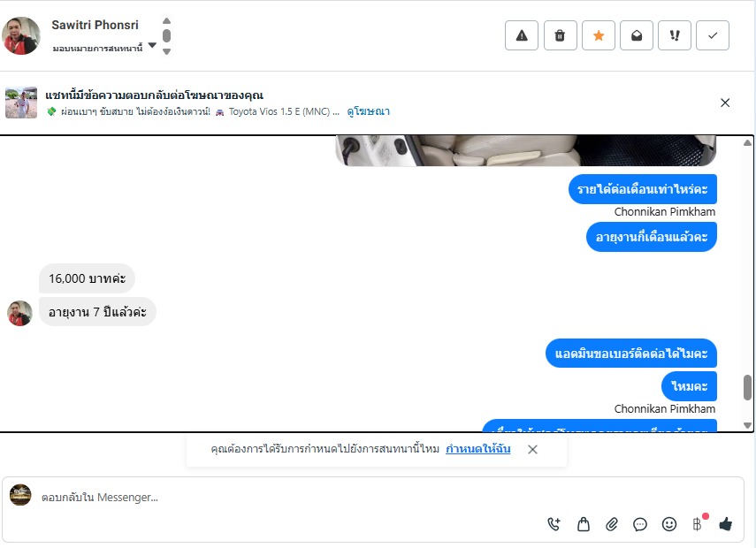Toggle the orange star follow-up flag

tap(598, 35)
